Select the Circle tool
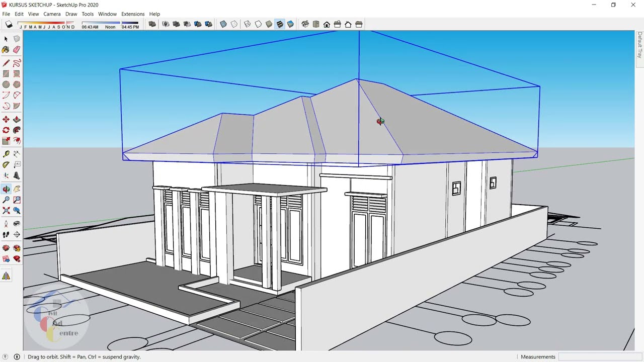The image size is (644, 362). [6, 84]
